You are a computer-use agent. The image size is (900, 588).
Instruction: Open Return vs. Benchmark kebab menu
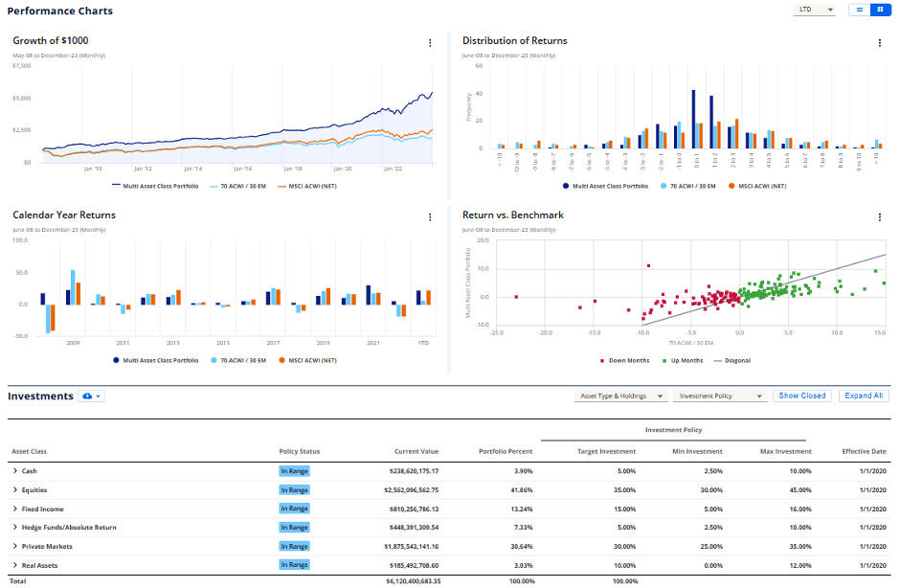click(879, 216)
